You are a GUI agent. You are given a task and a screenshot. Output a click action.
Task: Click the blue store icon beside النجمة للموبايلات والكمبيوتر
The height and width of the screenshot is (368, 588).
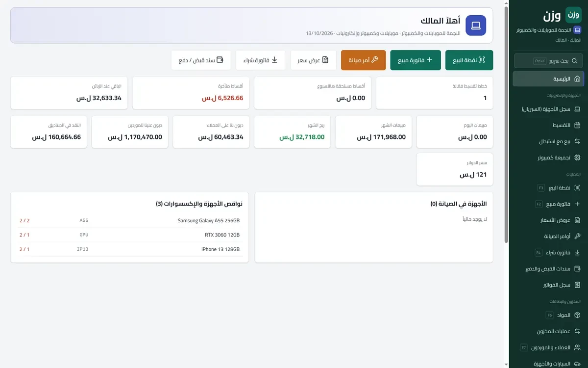click(x=577, y=30)
